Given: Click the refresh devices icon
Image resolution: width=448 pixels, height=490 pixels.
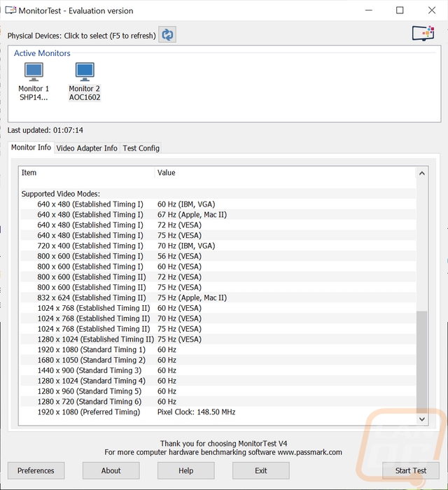Looking at the screenshot, I should pos(167,35).
